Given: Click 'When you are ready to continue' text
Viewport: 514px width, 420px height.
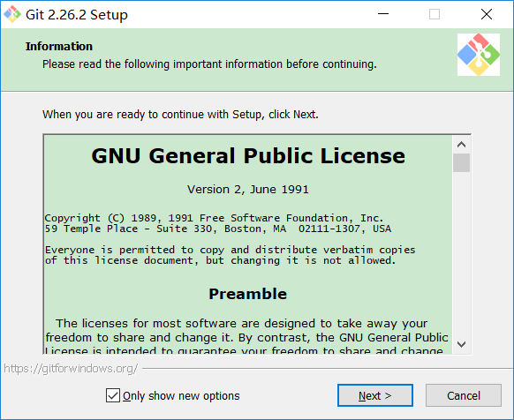Looking at the screenshot, I should [x=180, y=115].
